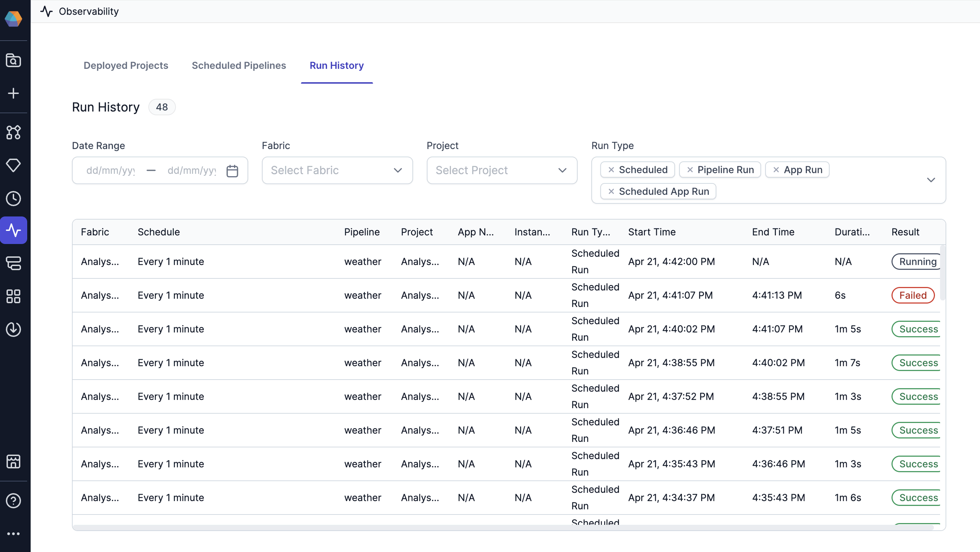The image size is (980, 552).
Task: Open the clock jobs icon in sidebar
Action: pos(13,198)
